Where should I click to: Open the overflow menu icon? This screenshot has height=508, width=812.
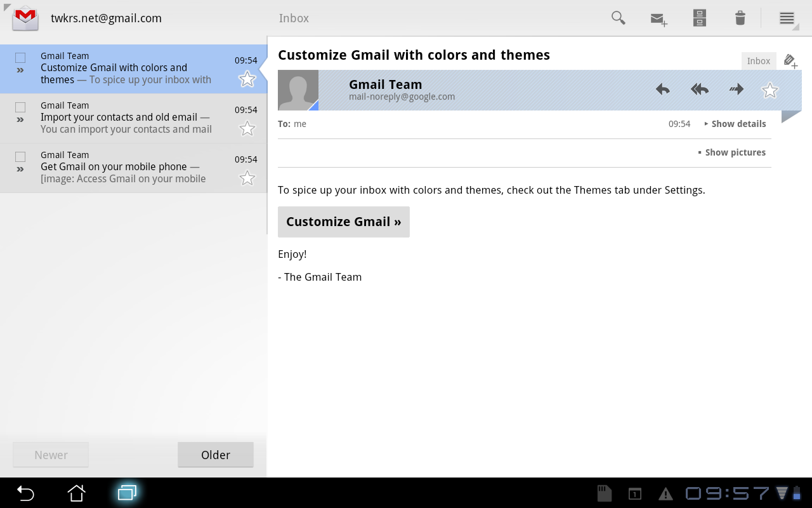pos(787,18)
